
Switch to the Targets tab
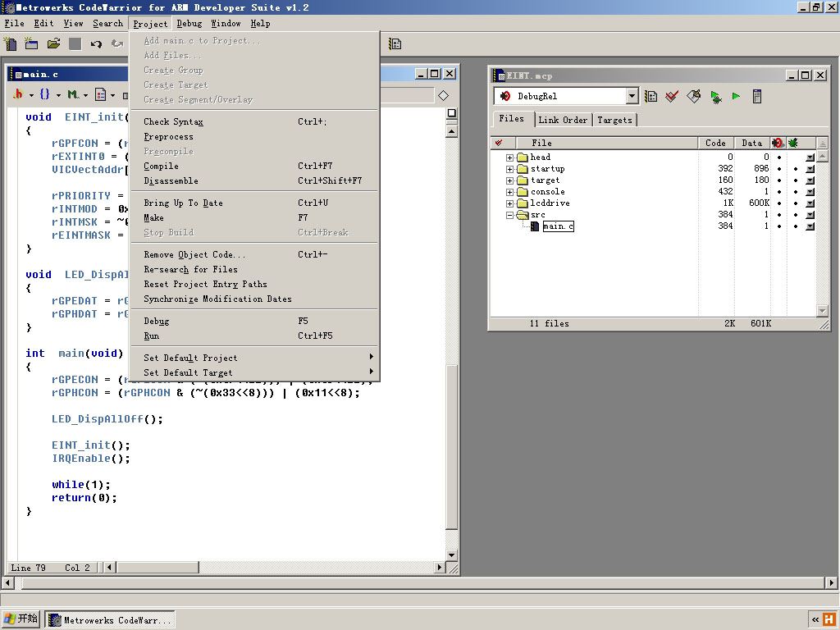(614, 120)
